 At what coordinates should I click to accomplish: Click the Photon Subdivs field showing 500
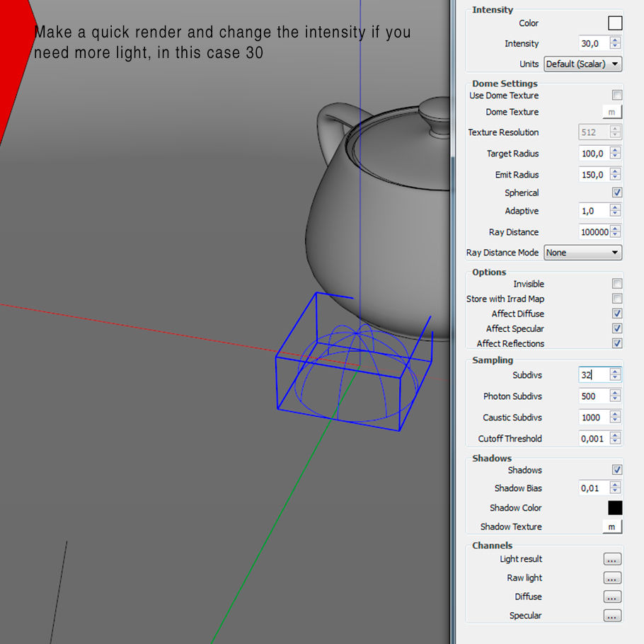(594, 396)
